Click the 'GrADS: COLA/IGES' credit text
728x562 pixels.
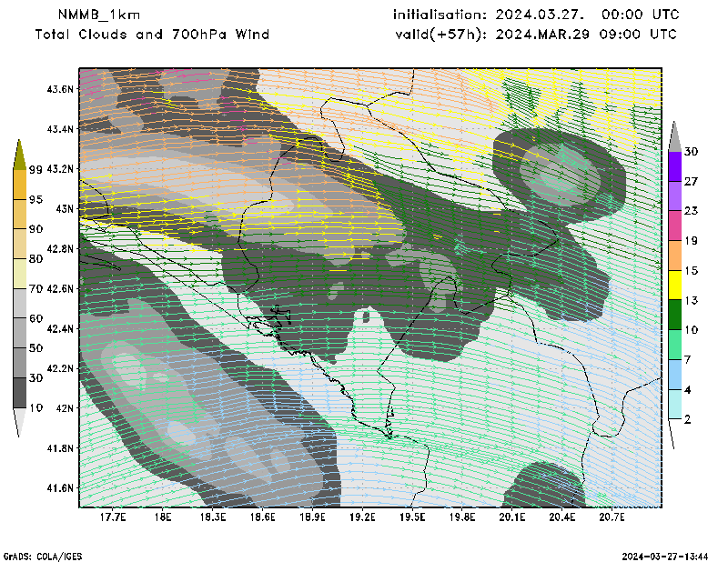42,556
